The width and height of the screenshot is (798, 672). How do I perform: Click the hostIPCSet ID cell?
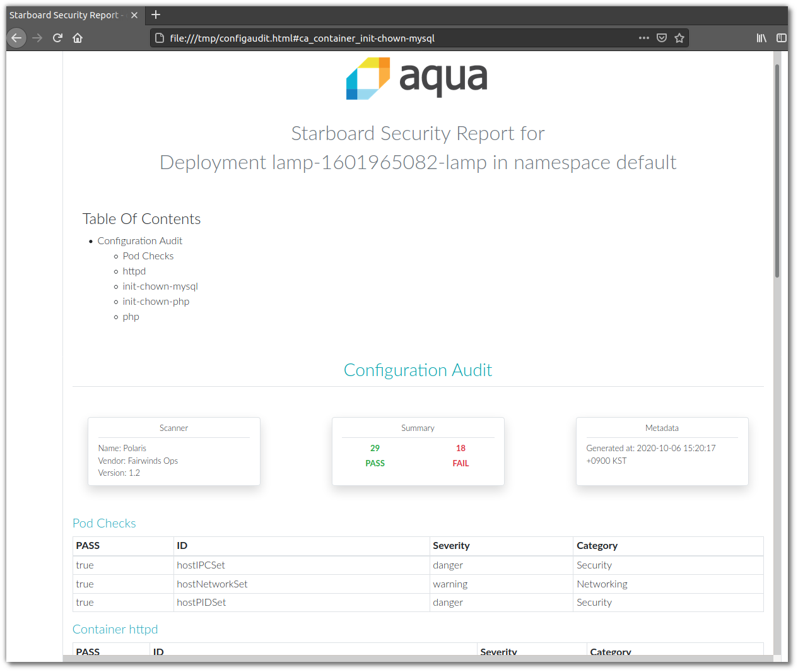point(302,565)
